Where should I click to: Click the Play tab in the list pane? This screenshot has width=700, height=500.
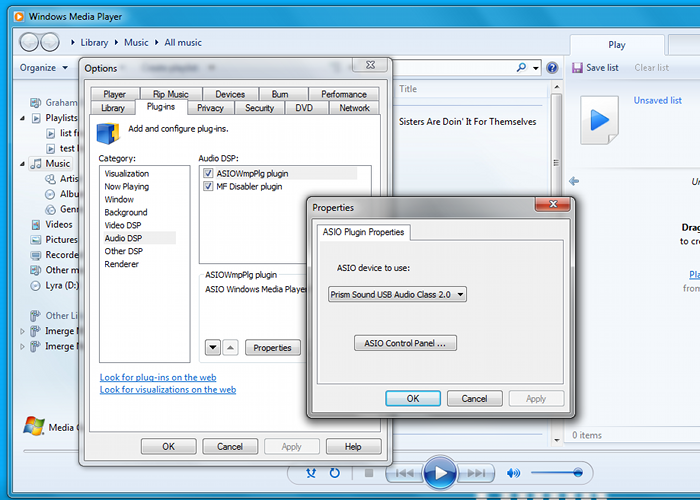click(x=617, y=45)
